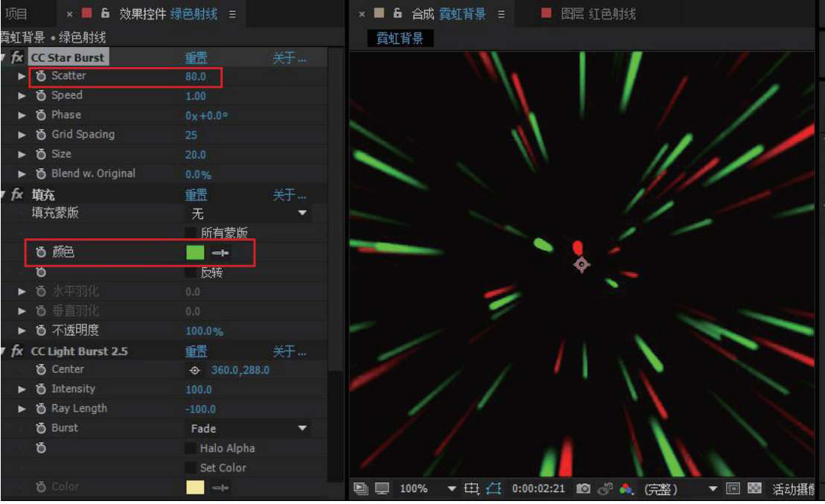Click the 活动摄像机 camera view selector
Screen dimensions: 825x504
click(x=794, y=489)
